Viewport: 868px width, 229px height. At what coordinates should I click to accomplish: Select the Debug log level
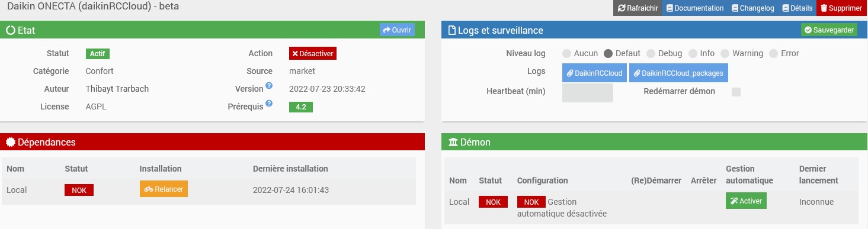pyautogui.click(x=651, y=53)
